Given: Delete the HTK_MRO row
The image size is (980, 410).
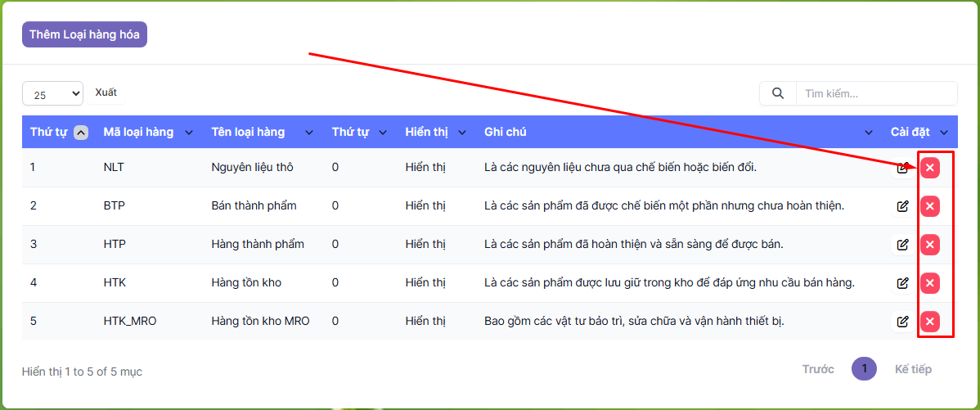Looking at the screenshot, I should tap(929, 322).
